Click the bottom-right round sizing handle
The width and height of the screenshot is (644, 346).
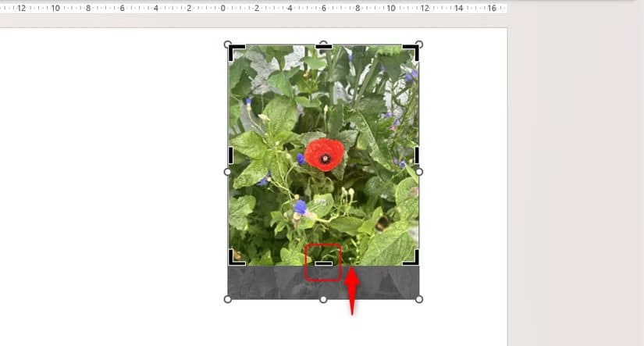click(x=419, y=300)
